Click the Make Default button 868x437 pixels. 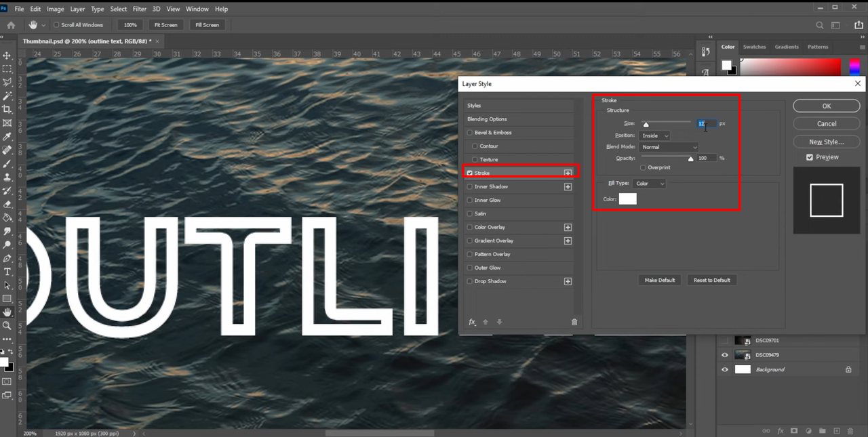pos(660,280)
